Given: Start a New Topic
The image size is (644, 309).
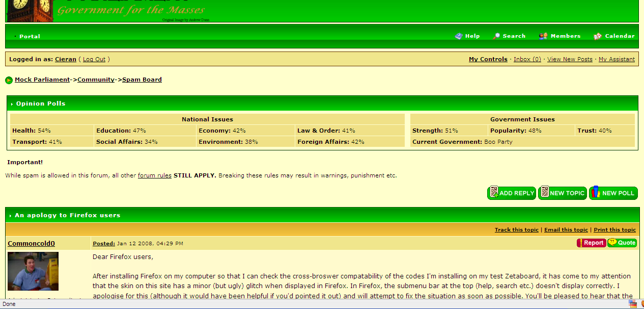Looking at the screenshot, I should 562,193.
